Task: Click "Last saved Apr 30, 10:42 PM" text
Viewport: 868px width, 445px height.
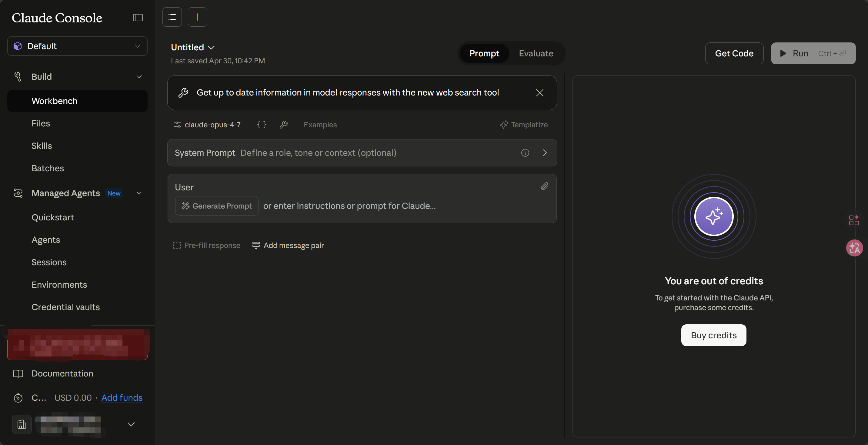Action: coord(218,61)
